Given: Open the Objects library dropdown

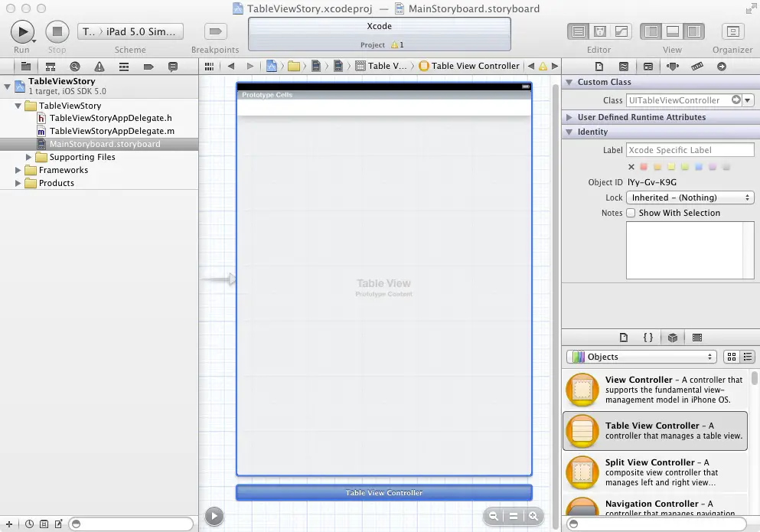Looking at the screenshot, I should point(641,357).
